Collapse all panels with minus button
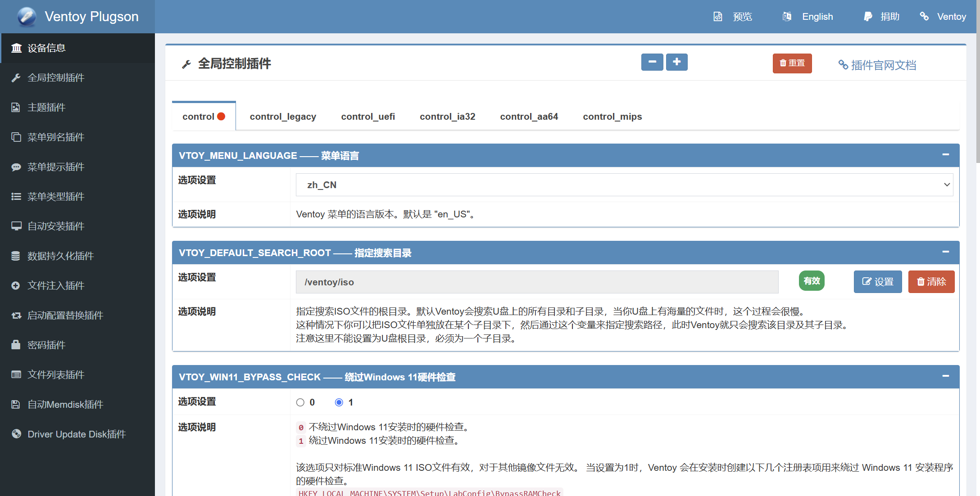The width and height of the screenshot is (980, 496). pos(652,62)
